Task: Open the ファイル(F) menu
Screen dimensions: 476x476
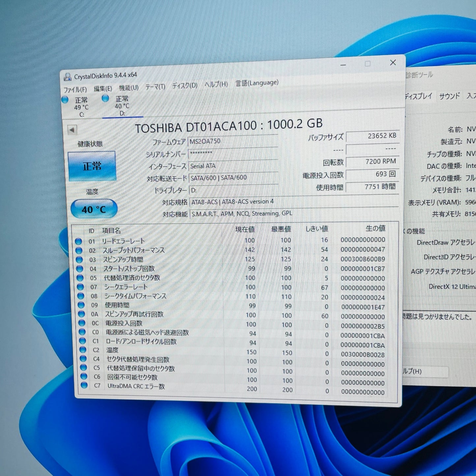Action: pyautogui.click(x=75, y=90)
